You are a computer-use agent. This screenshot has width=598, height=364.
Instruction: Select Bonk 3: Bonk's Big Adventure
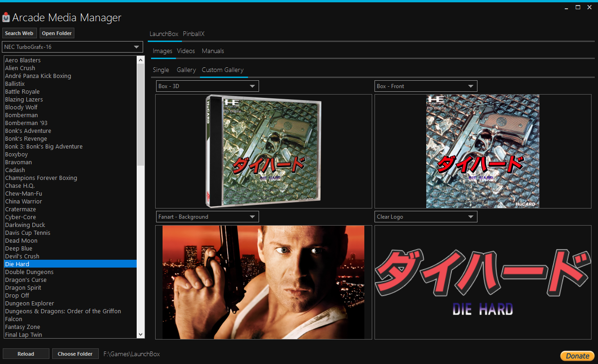70,147
